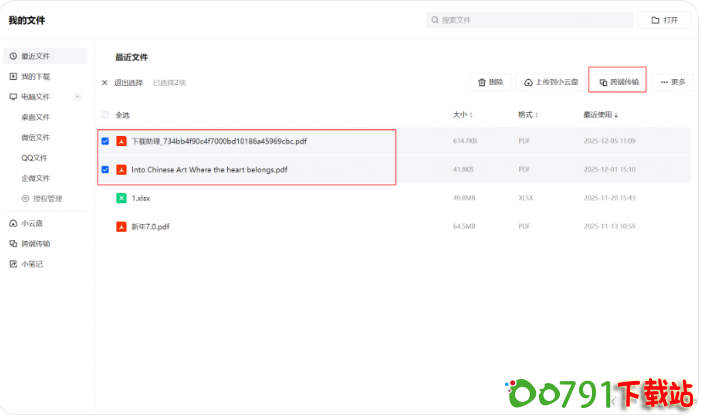Open 微信文件 in the sidebar
703x418 pixels.
pyautogui.click(x=36, y=137)
